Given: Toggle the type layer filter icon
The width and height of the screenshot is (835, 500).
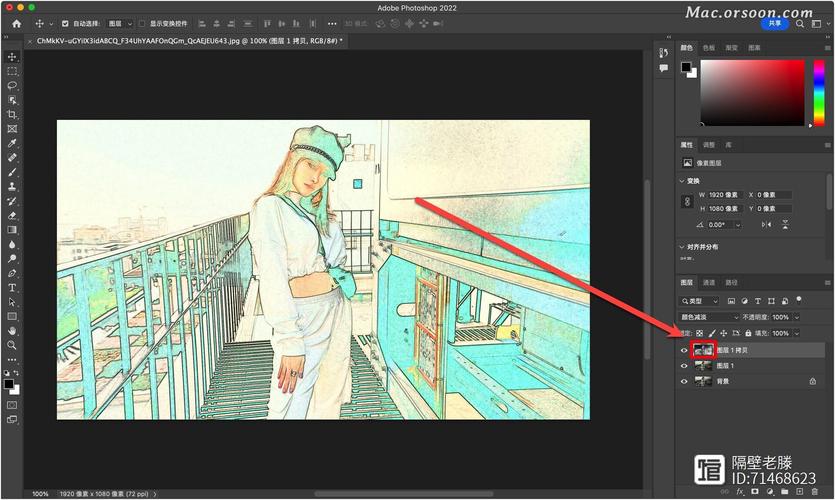Looking at the screenshot, I should pos(758,301).
